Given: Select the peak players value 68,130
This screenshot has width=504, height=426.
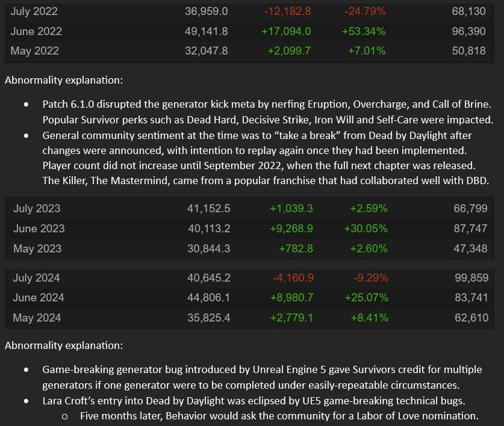Looking at the screenshot, I should point(468,11).
